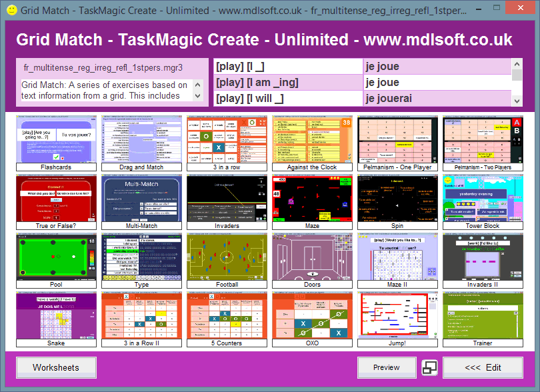Go back to Edit mode
Screen dimensions: 540x392
[x=483, y=367]
